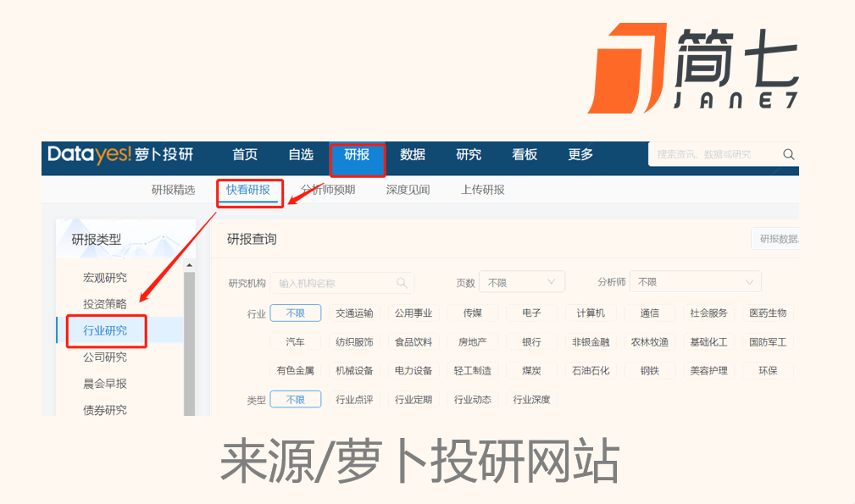The image size is (855, 504).
Task: Select 晨会早报 report type
Action: tap(105, 384)
